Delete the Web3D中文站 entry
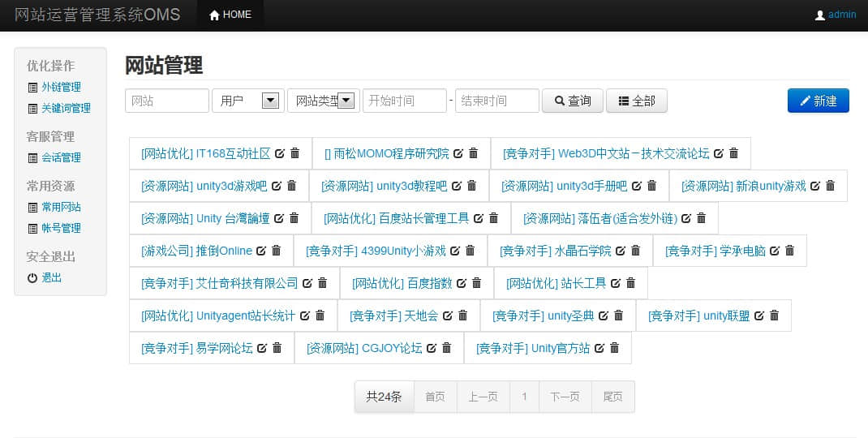Viewport: 868px width, 438px height. [733, 152]
